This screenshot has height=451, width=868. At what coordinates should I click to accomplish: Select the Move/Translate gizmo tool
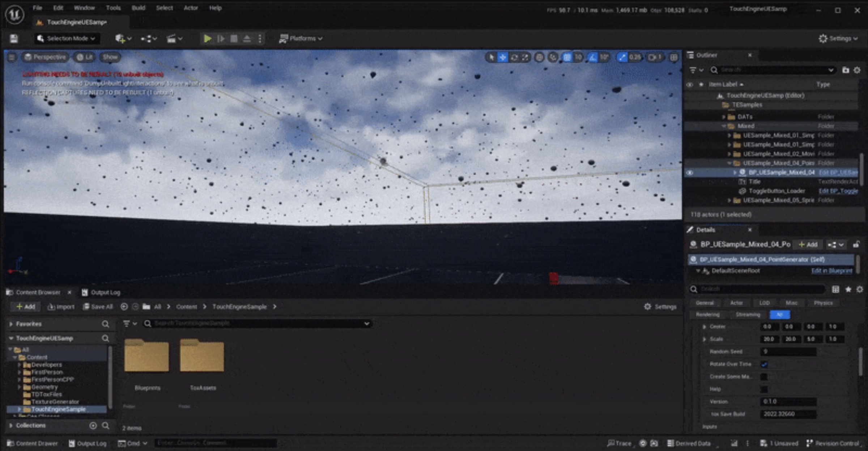click(503, 57)
